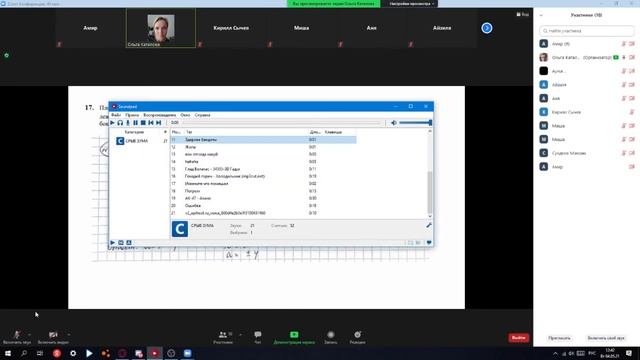Viewport: 640px width, 360px height.
Task: Select the СРЫВ ЗУМА category
Action: (141, 141)
